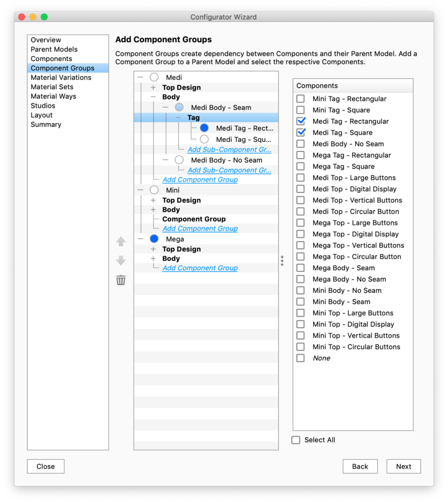Uncheck Medi Tag - Rectangular checkbox
448x503 pixels.
pos(301,121)
